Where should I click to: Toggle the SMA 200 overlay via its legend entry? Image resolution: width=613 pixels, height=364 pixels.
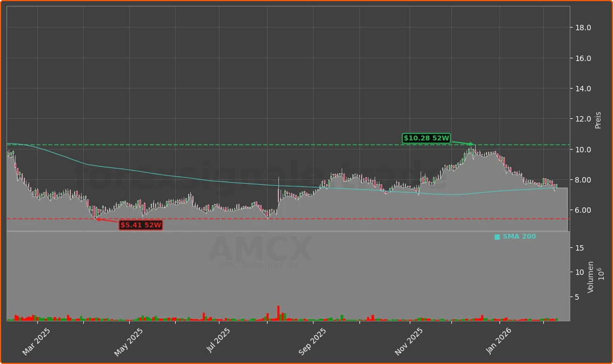518,236
